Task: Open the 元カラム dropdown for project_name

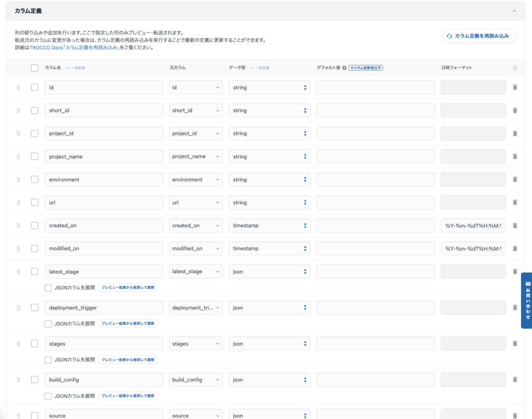Action: [196, 157]
